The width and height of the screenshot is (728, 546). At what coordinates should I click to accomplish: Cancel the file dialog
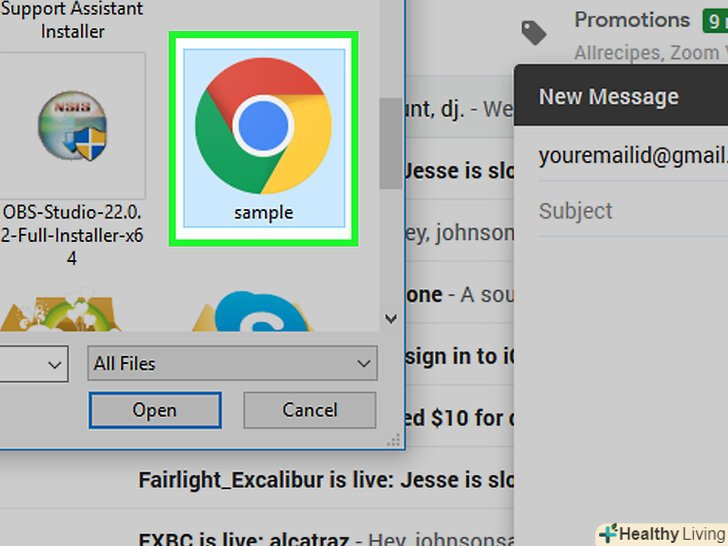[310, 410]
